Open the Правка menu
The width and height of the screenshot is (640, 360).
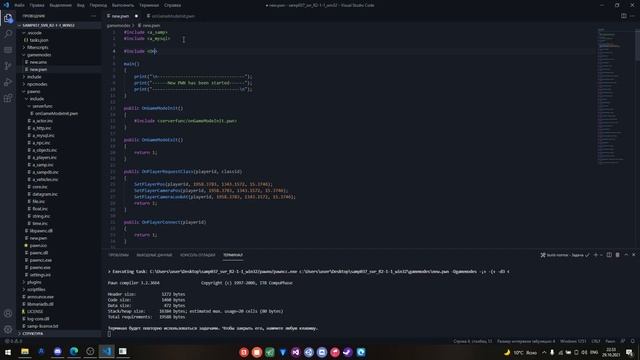tap(37, 5)
